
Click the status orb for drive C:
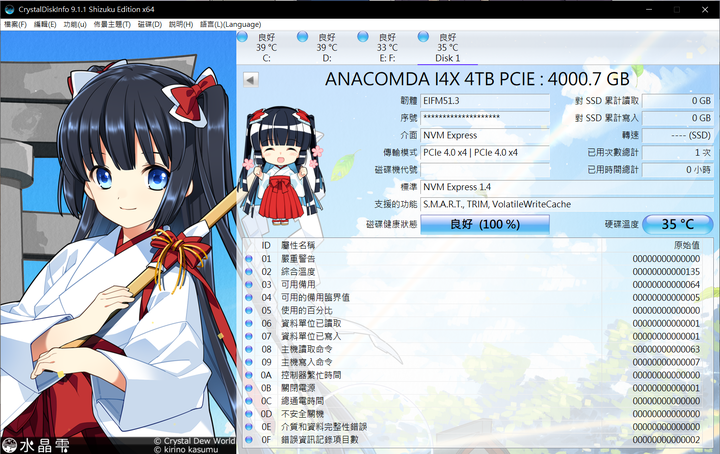(x=242, y=37)
